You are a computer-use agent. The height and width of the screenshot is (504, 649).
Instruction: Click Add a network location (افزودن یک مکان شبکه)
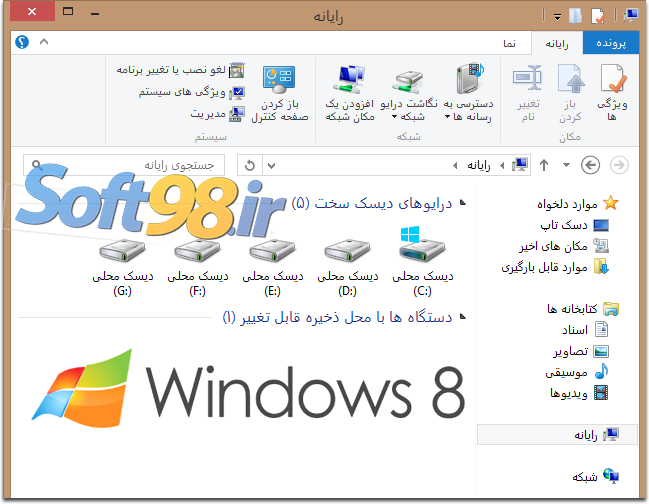[350, 92]
